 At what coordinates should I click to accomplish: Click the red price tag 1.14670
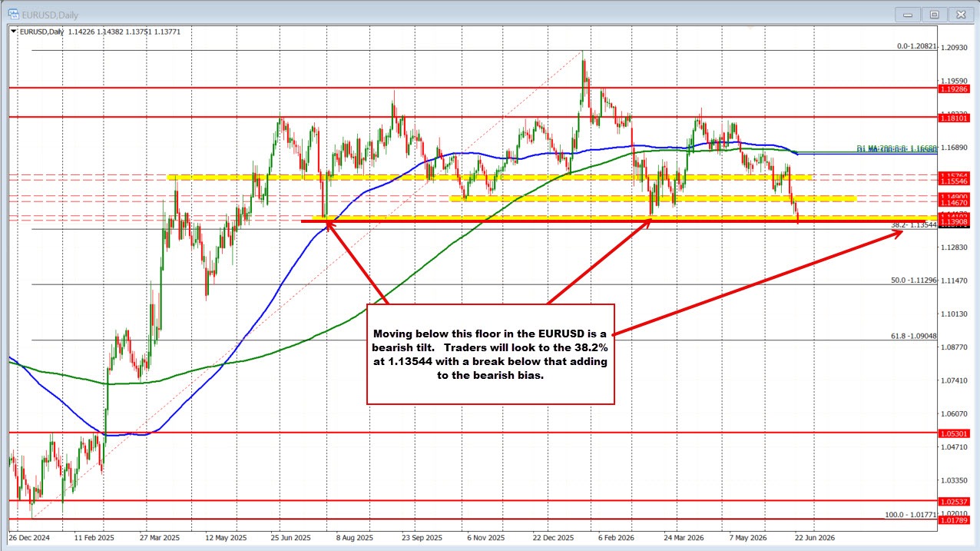pos(955,203)
